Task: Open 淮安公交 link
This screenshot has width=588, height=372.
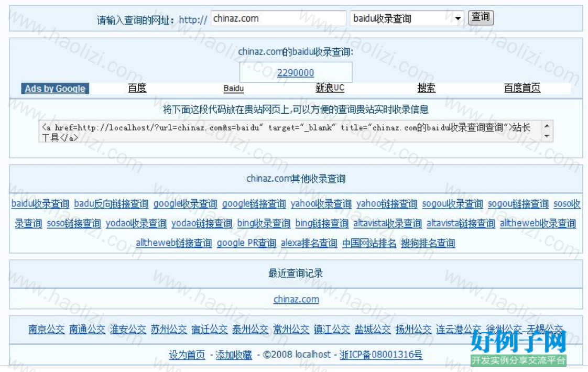Action: (x=128, y=329)
